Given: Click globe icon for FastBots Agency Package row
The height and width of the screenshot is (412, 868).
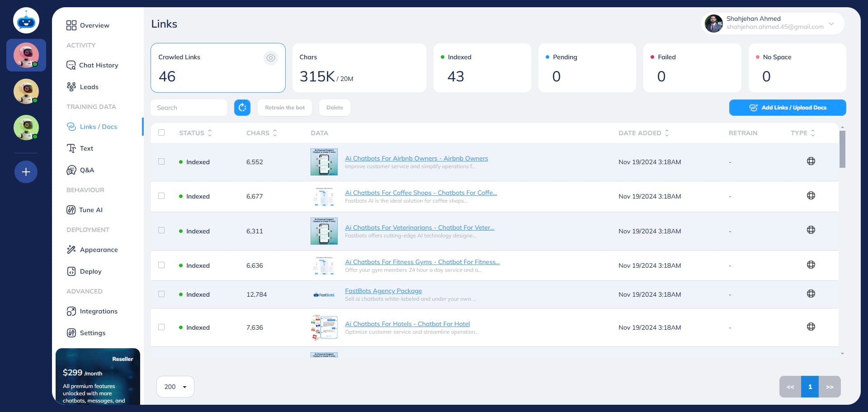Looking at the screenshot, I should [x=811, y=294].
